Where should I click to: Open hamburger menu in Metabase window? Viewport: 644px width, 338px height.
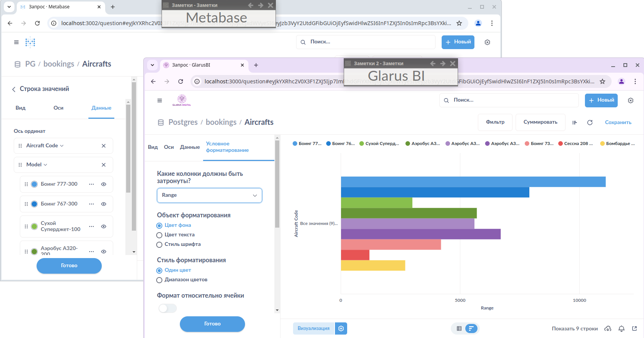point(16,42)
